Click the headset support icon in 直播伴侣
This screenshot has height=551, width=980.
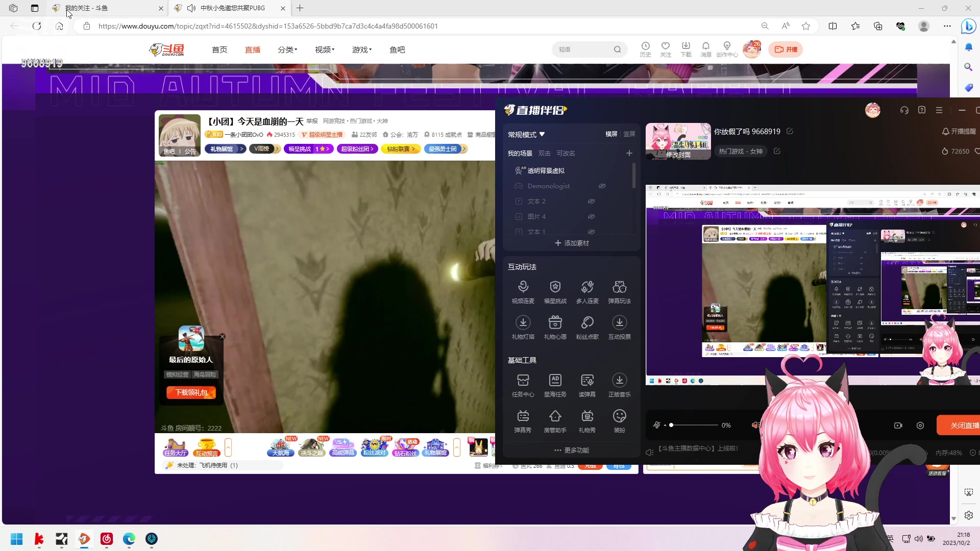(904, 110)
